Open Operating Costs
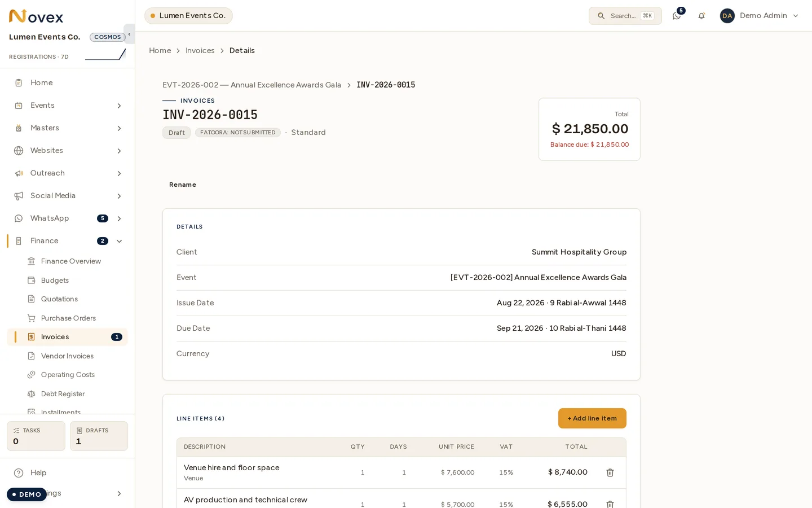Image resolution: width=812 pixels, height=508 pixels. (x=68, y=375)
